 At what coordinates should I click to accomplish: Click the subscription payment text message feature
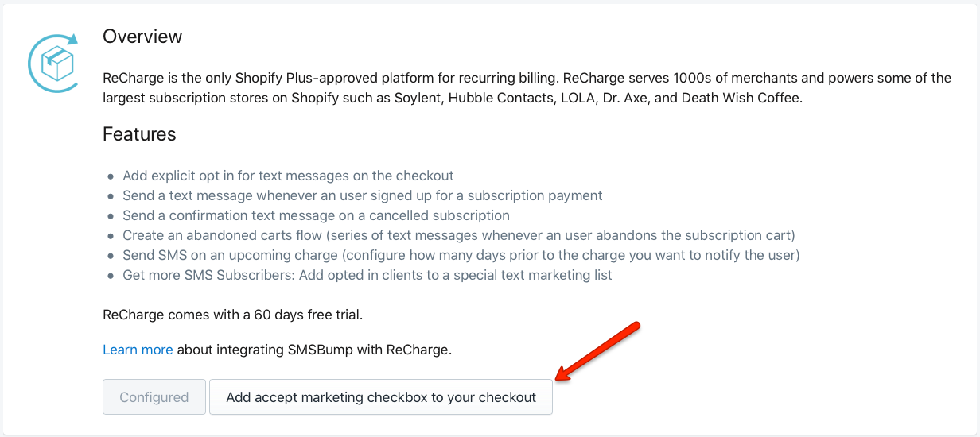tap(363, 195)
